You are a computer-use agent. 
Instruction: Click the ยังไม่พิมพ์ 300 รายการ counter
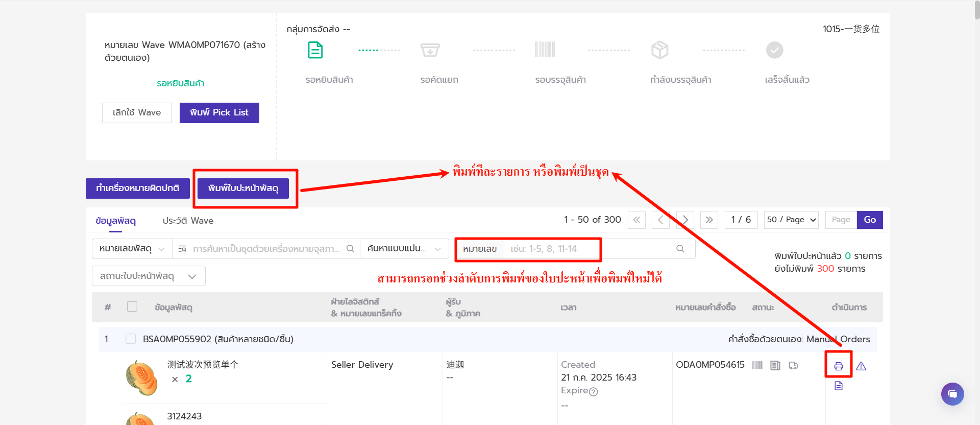point(820,269)
